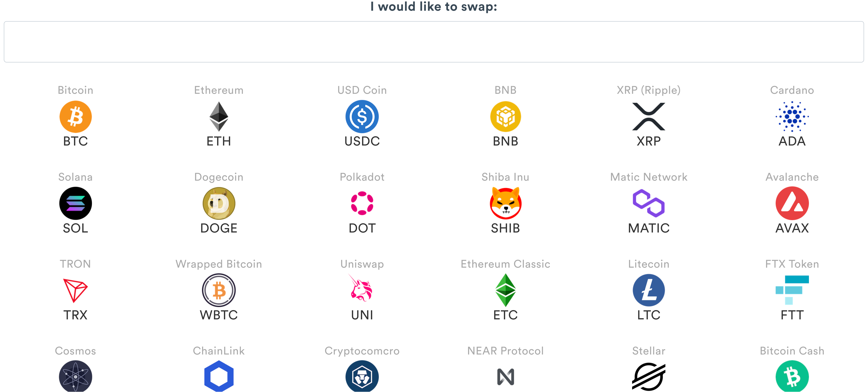Click the Shiba Inu dog icon
This screenshot has height=392, width=868.
tap(505, 203)
